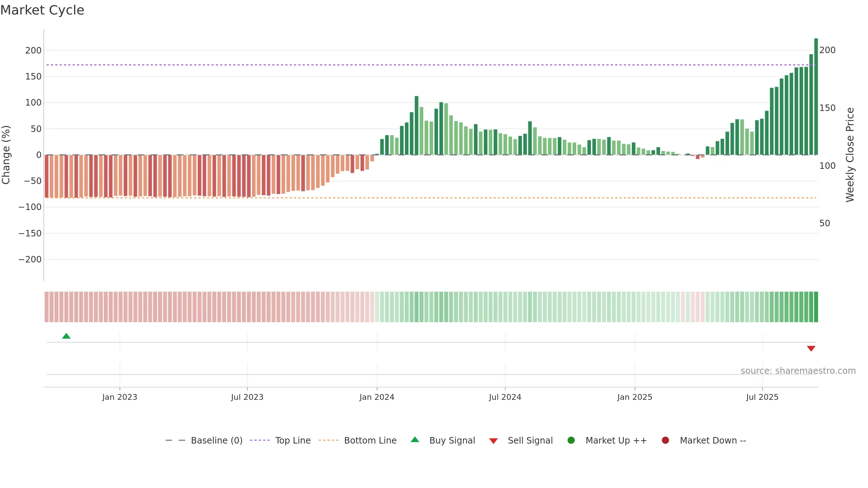Screen dimensions: 868x488
Task: Click the red Sell Signal triangle marker on the chart
Action: click(811, 348)
